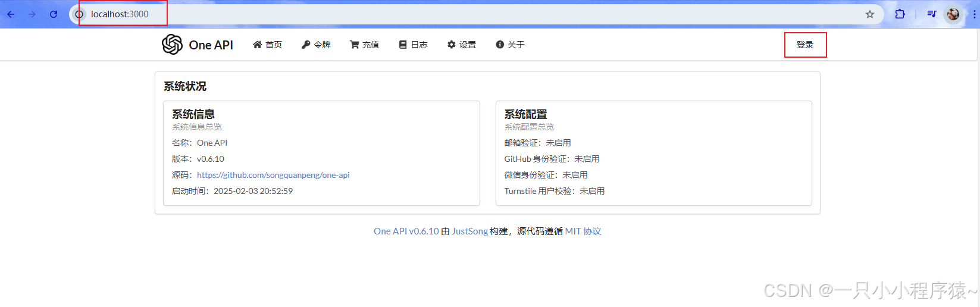Image resolution: width=980 pixels, height=307 pixels.
Task: Open the 日志 navigation item
Action: pyautogui.click(x=413, y=45)
